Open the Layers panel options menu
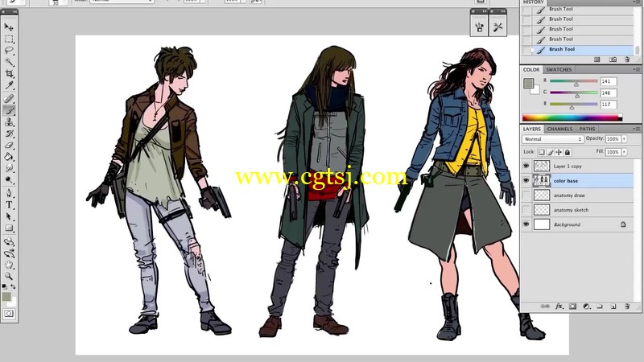 click(637, 129)
